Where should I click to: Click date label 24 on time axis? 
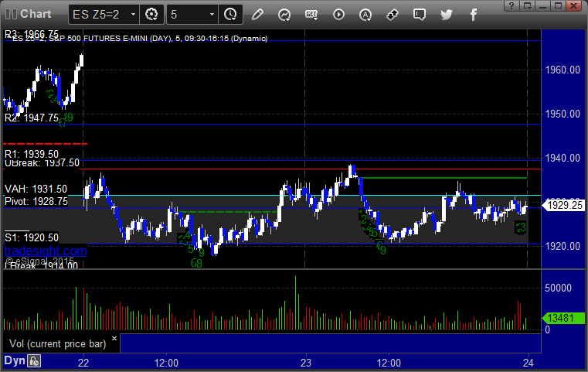click(x=529, y=363)
